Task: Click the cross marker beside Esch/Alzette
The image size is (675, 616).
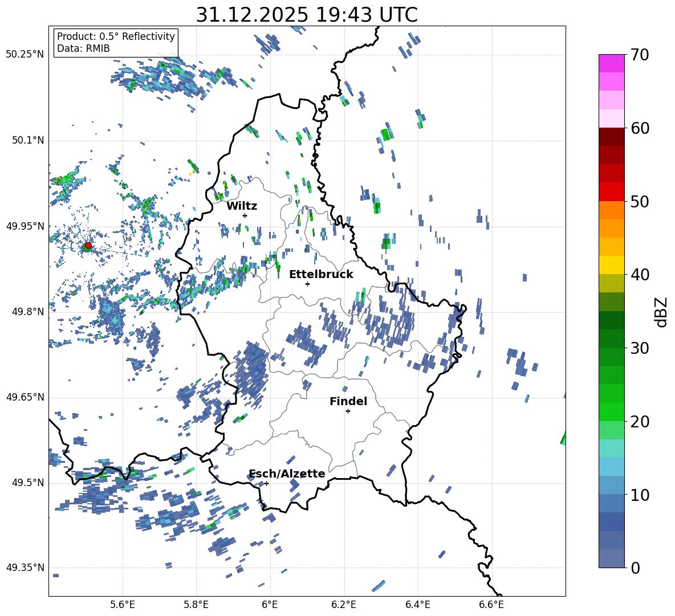Action: point(266,483)
